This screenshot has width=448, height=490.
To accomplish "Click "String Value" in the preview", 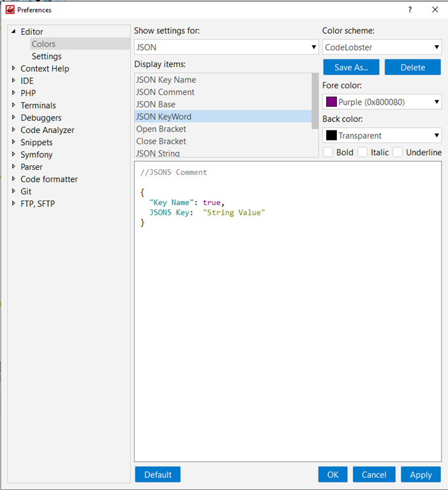I will (234, 213).
